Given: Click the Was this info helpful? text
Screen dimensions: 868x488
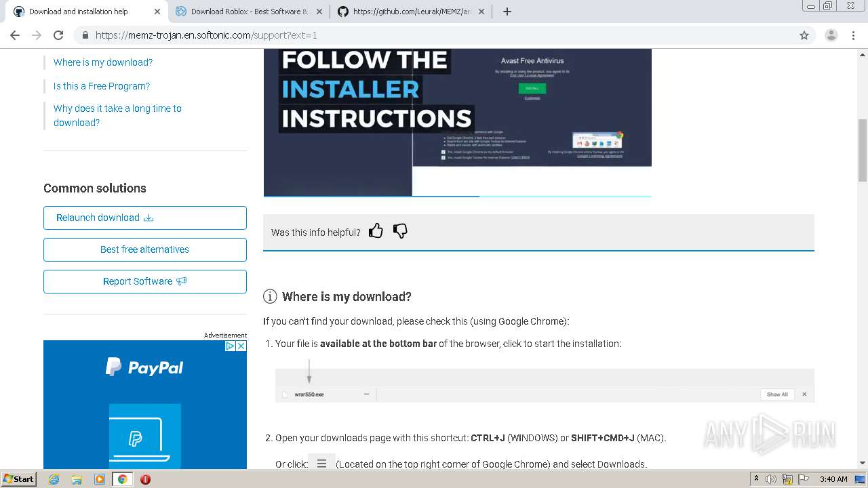Looking at the screenshot, I should click(316, 232).
